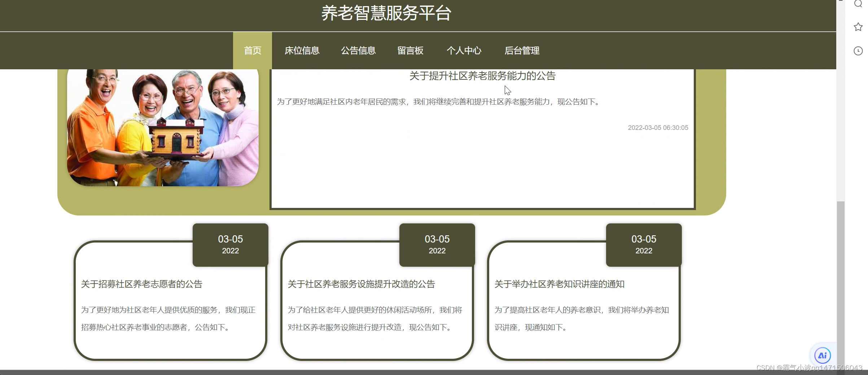Screen dimensions: 868x375
Task: Click the 养老智慧服务平台 site title
Action: tap(386, 13)
